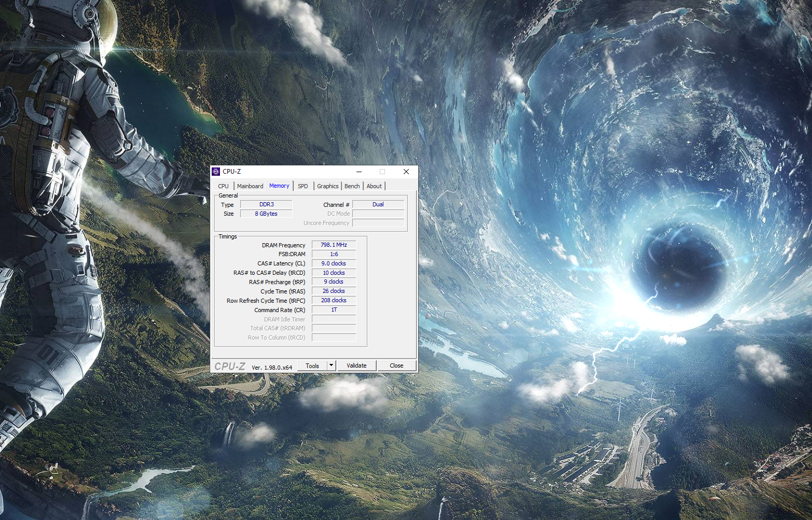812x520 pixels.
Task: Click the CPU-Z app icon in title bar
Action: click(x=216, y=172)
